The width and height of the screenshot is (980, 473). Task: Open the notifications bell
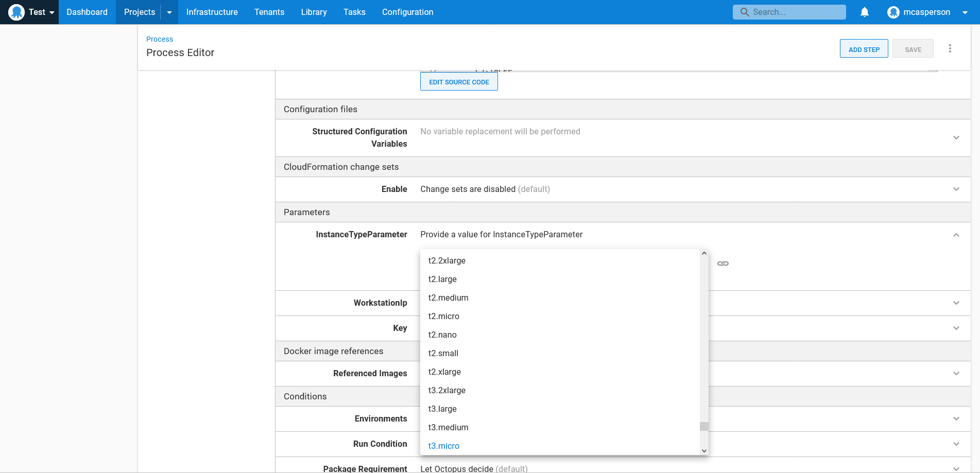[865, 12]
